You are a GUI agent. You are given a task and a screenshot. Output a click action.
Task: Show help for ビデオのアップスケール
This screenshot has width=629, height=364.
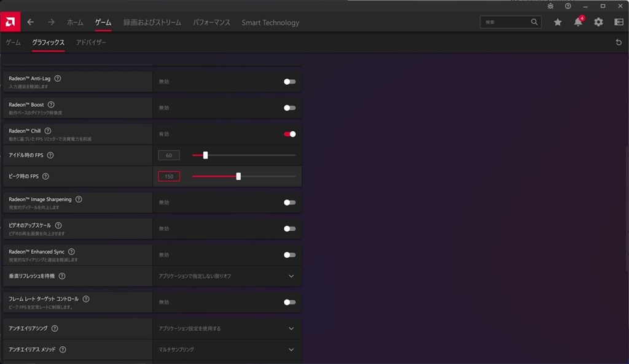click(58, 225)
